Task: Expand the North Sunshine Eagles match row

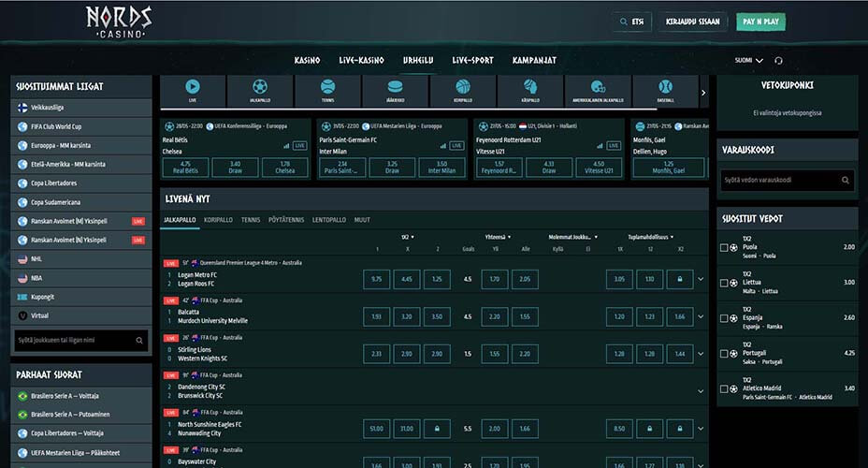Action: pyautogui.click(x=701, y=429)
